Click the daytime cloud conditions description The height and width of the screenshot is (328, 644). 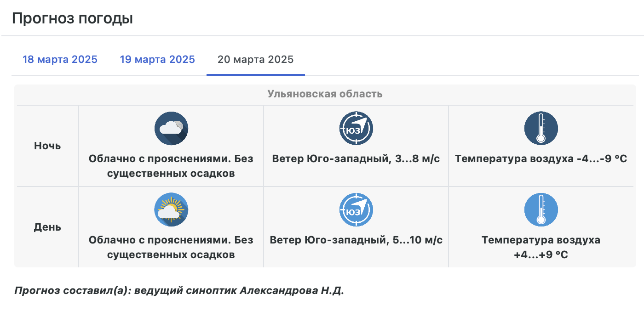click(171, 247)
